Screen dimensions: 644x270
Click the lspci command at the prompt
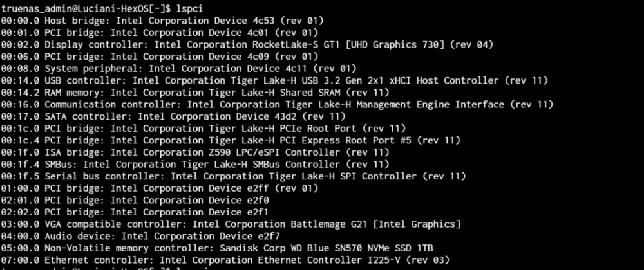tap(190, 8)
